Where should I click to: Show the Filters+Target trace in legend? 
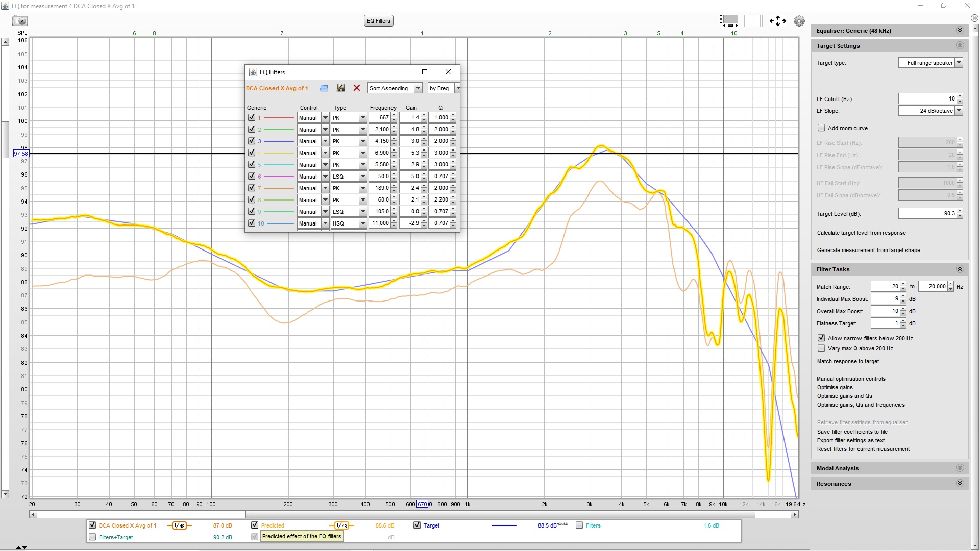(92, 537)
